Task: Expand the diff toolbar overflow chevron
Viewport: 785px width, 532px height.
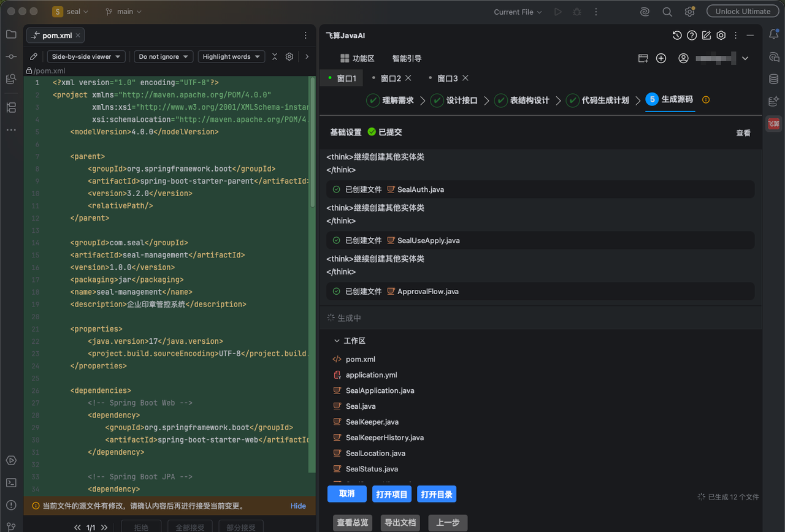Action: [307, 56]
